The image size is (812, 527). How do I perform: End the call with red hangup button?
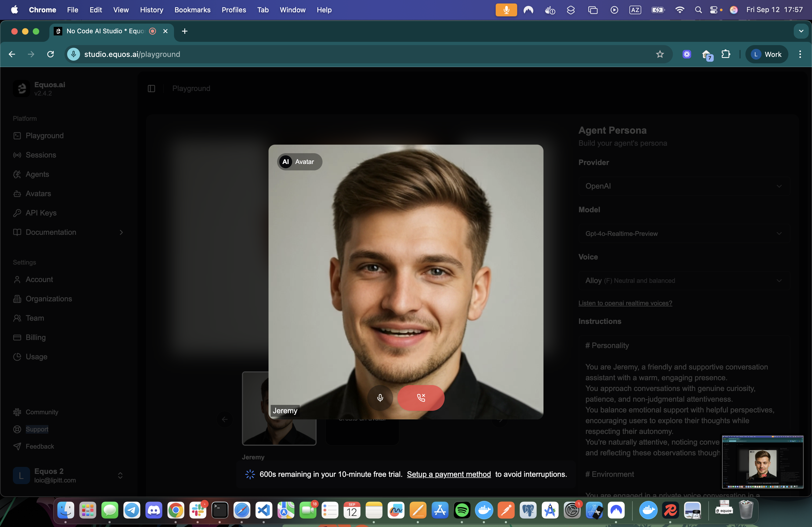(421, 397)
